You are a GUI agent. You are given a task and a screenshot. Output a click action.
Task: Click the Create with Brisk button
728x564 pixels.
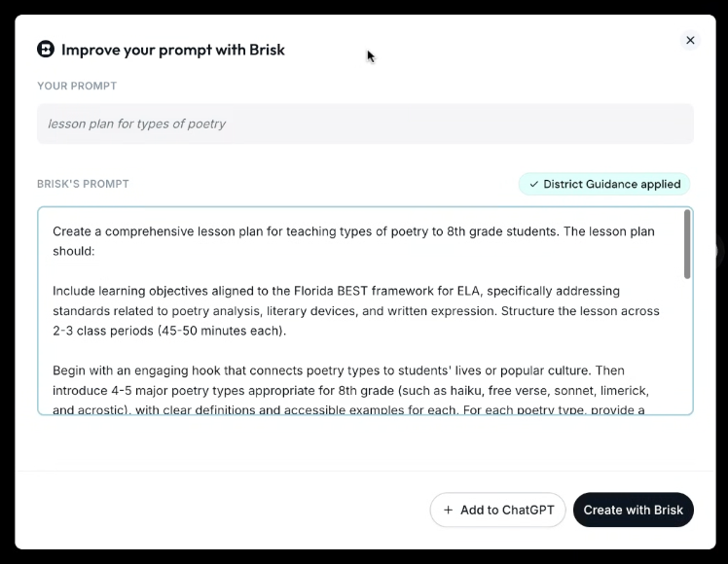[x=634, y=510]
